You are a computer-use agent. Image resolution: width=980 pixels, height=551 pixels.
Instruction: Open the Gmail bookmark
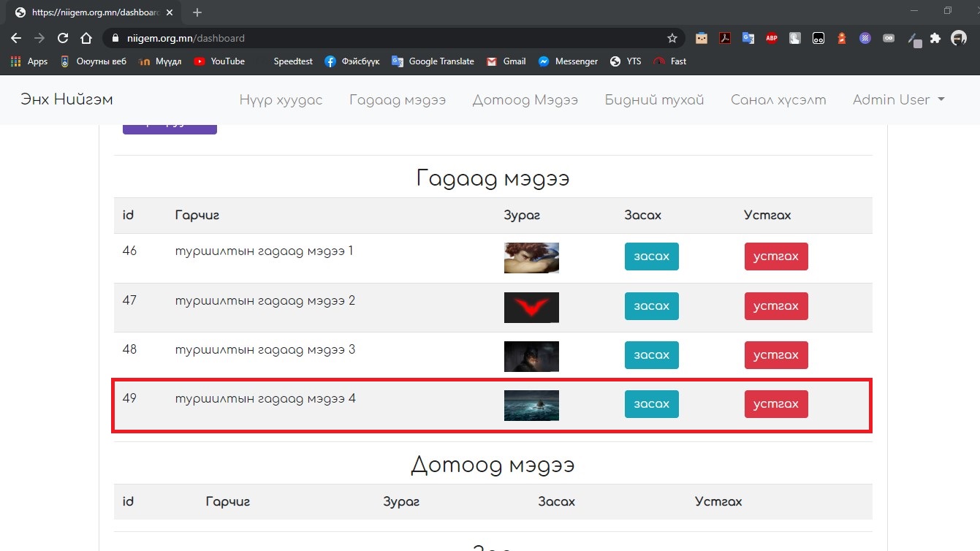coord(506,61)
